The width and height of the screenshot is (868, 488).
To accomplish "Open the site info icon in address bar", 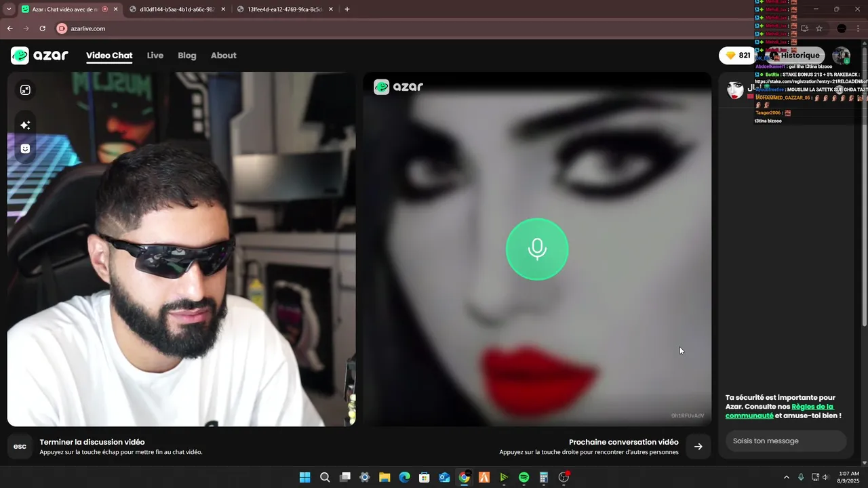I will tap(62, 28).
